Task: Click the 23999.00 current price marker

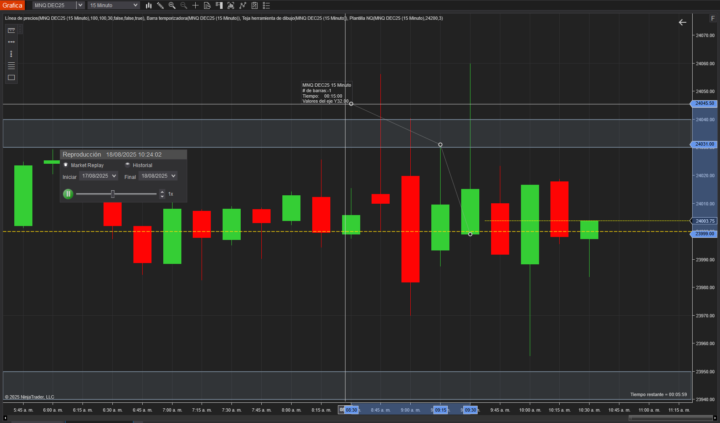Action: tap(703, 234)
